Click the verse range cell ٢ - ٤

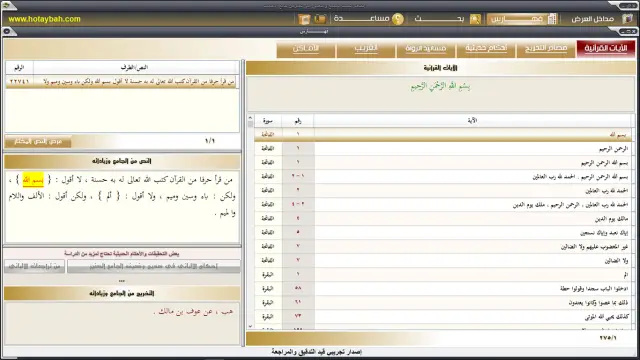click(x=298, y=204)
